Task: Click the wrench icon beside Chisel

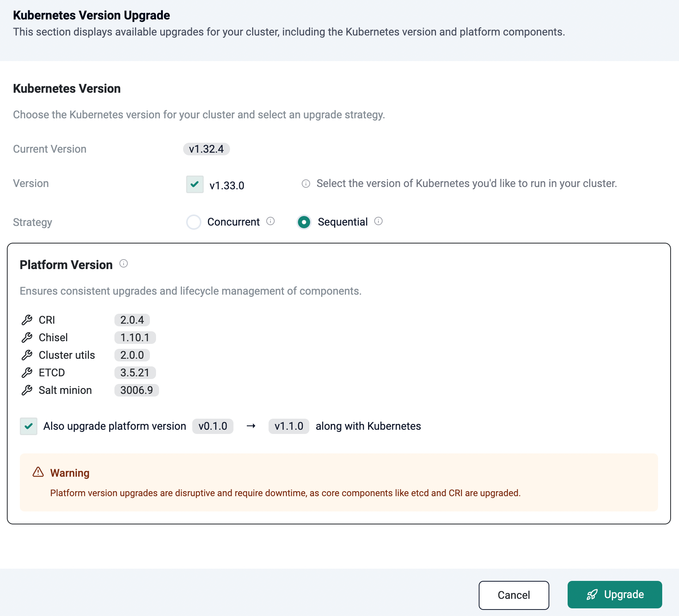Action: [x=27, y=337]
